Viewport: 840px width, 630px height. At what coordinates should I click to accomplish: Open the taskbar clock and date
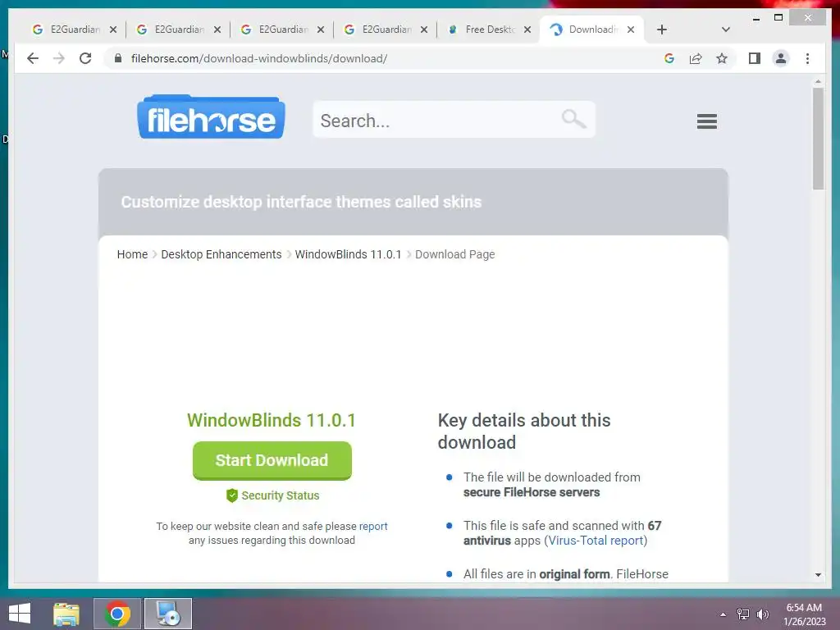click(804, 614)
